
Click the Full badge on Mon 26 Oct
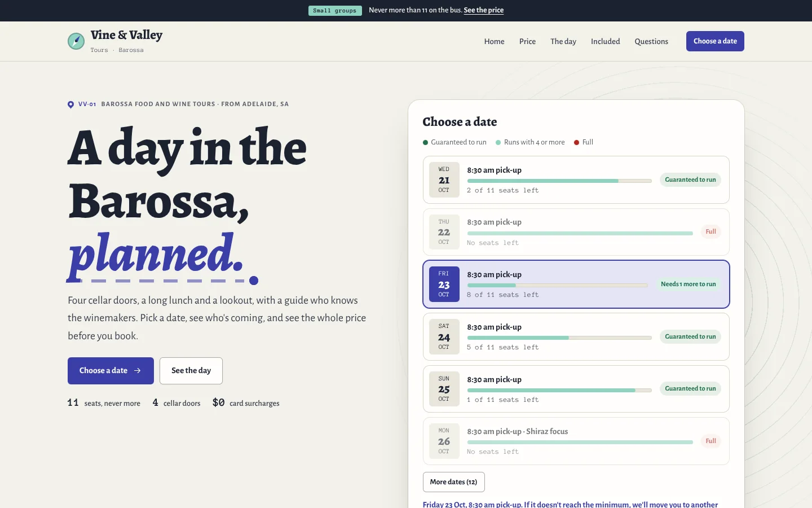tap(711, 441)
